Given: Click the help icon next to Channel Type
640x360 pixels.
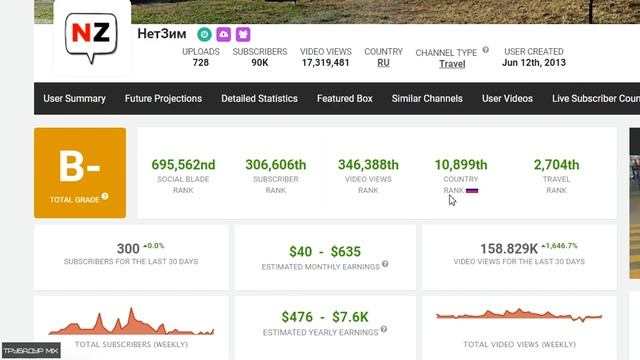Looking at the screenshot, I should point(485,50).
